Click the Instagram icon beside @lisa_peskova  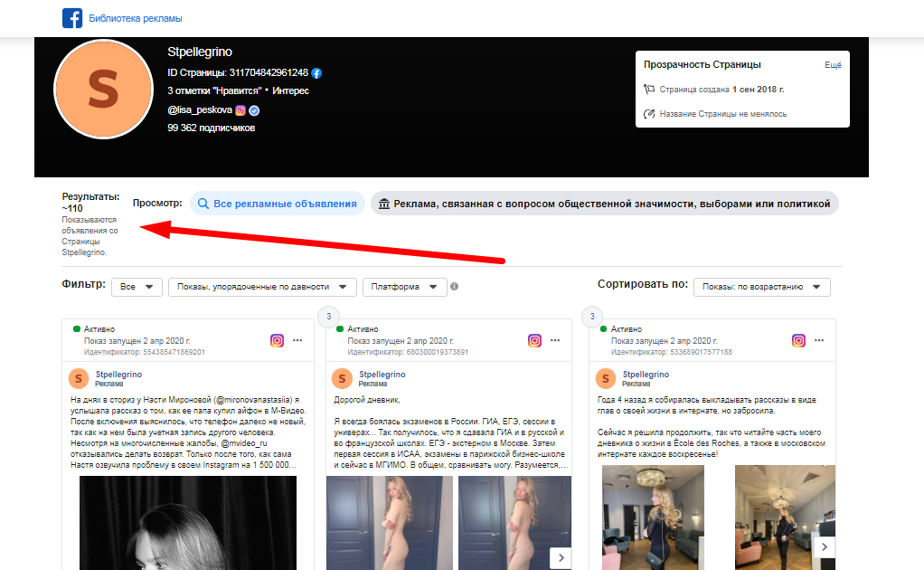[240, 110]
